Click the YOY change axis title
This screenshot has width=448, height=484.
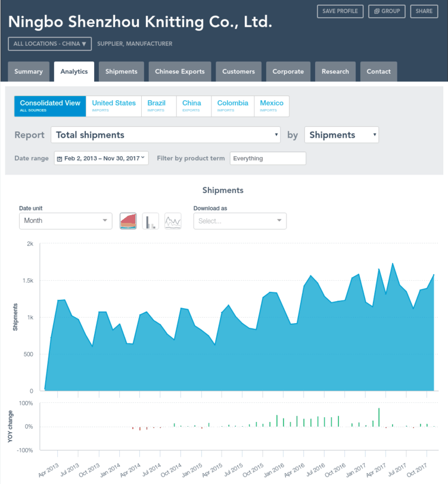(10, 427)
